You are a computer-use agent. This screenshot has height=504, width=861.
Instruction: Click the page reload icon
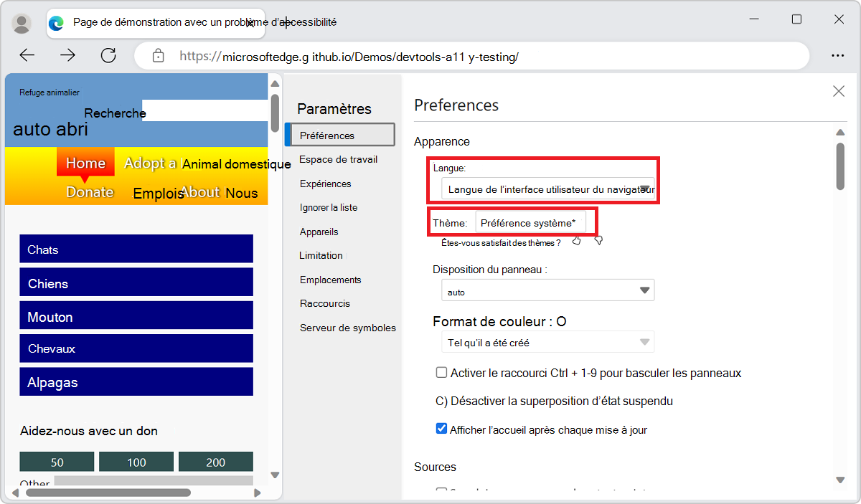pyautogui.click(x=108, y=55)
